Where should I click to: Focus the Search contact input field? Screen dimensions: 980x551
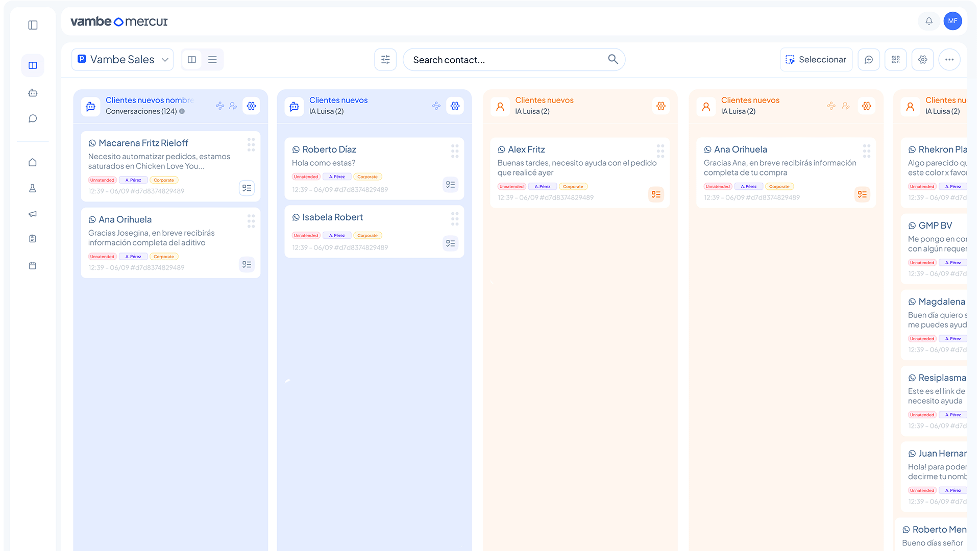(x=505, y=60)
